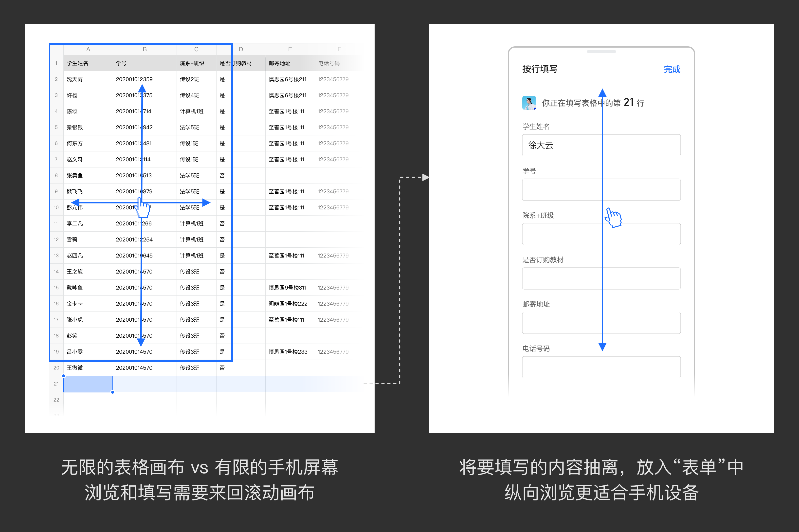799x532 pixels.
Task: Click the 按行填写 form title
Action: pos(540,69)
